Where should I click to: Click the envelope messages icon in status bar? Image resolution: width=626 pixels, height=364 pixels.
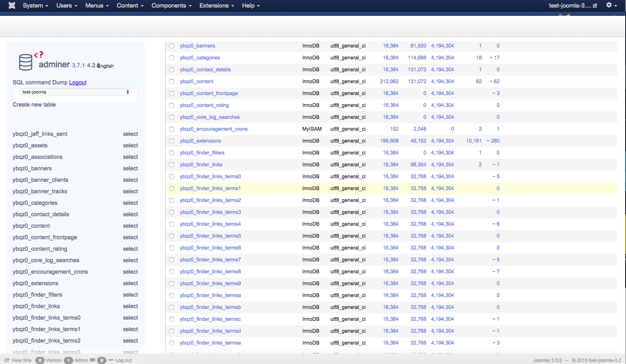(93, 360)
